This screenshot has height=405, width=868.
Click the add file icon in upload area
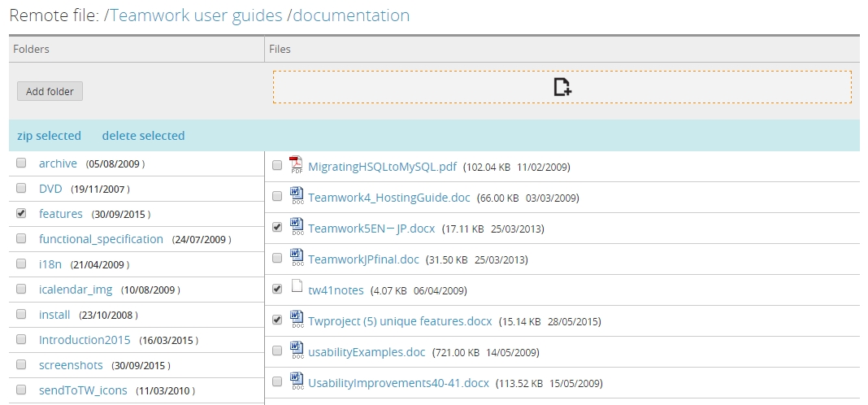pyautogui.click(x=562, y=87)
